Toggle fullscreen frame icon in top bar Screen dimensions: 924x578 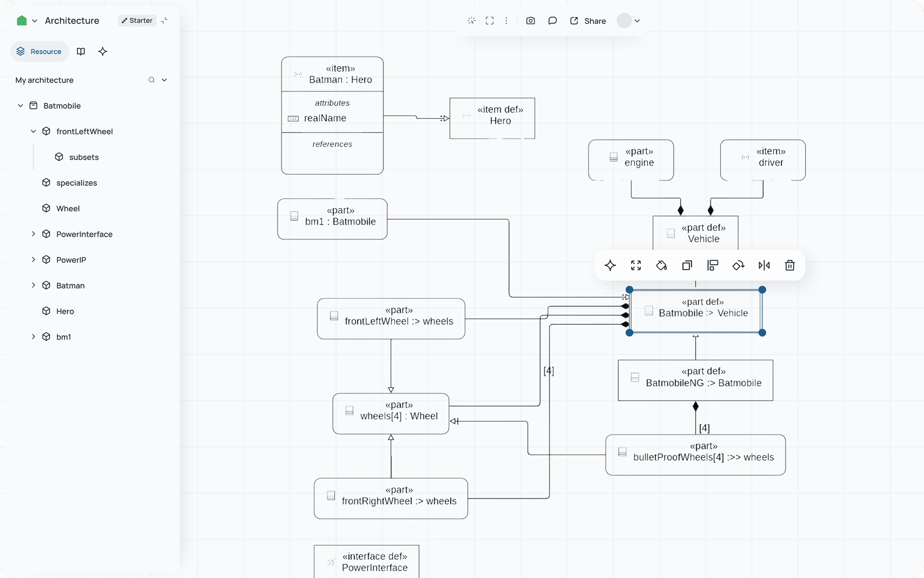(489, 21)
